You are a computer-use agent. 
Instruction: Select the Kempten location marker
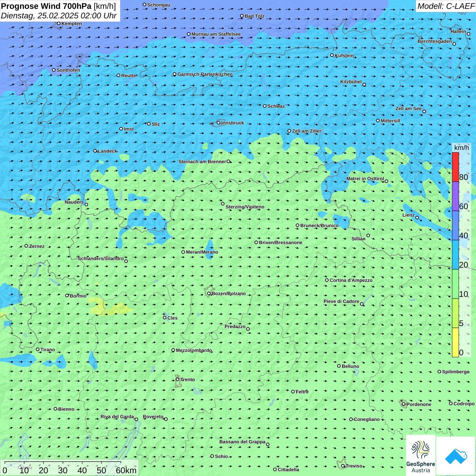point(58,23)
